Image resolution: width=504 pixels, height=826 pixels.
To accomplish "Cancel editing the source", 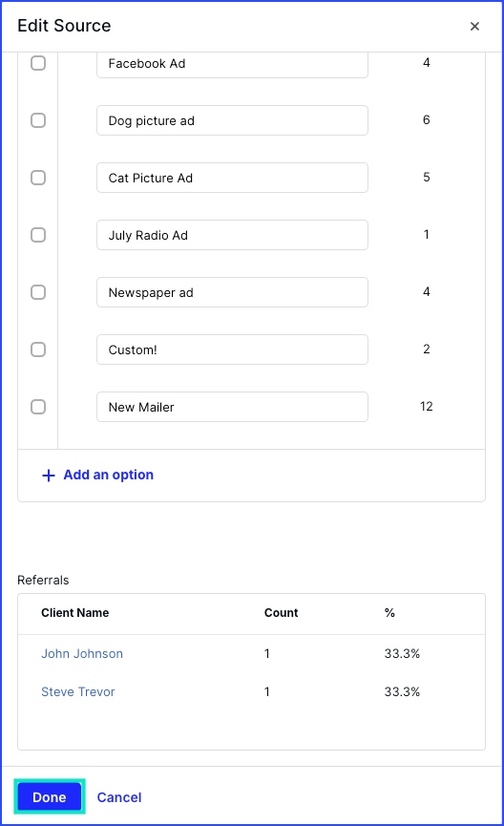I will [x=119, y=797].
